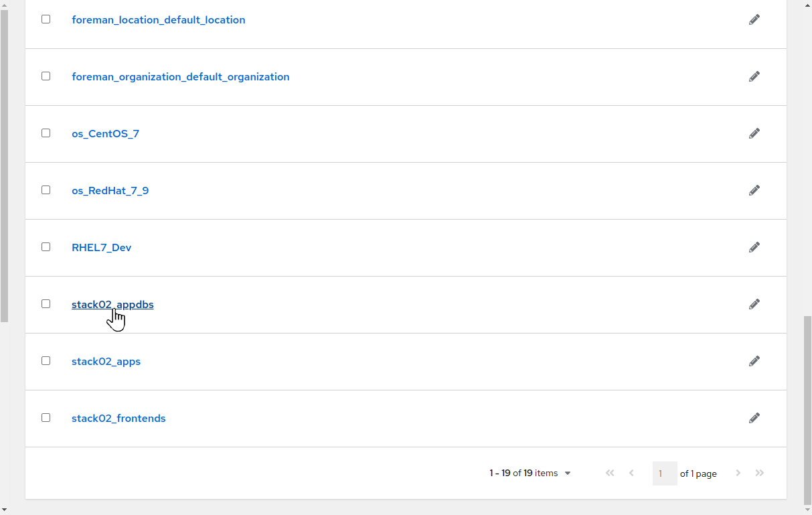Go to next page arrow
The width and height of the screenshot is (812, 515).
(738, 473)
